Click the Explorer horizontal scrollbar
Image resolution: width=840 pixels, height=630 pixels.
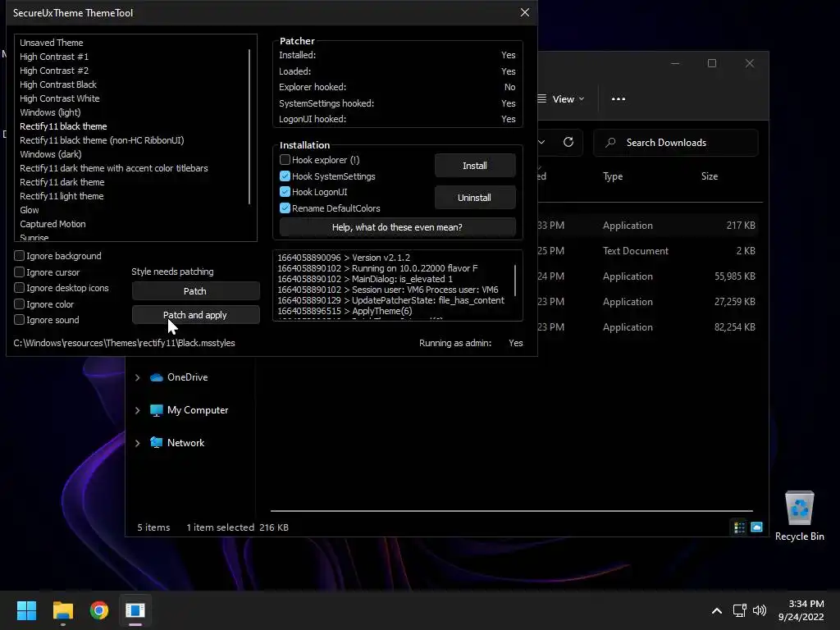point(512,511)
